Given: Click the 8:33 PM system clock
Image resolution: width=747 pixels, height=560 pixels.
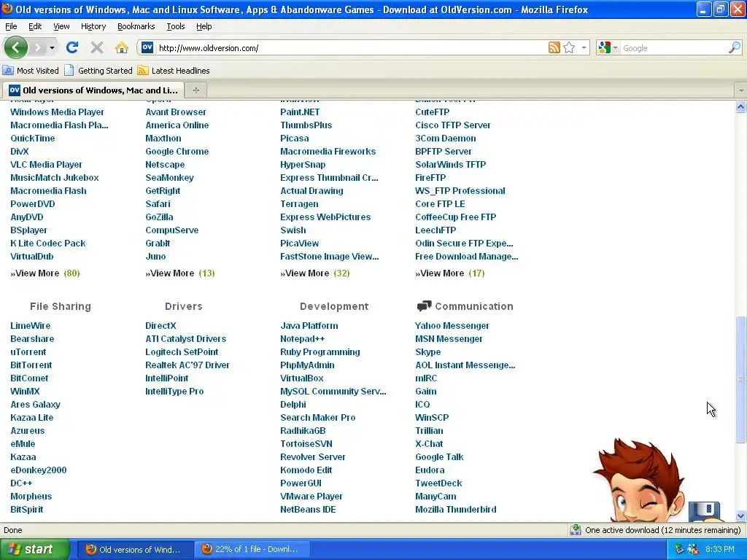Looking at the screenshot, I should (719, 549).
